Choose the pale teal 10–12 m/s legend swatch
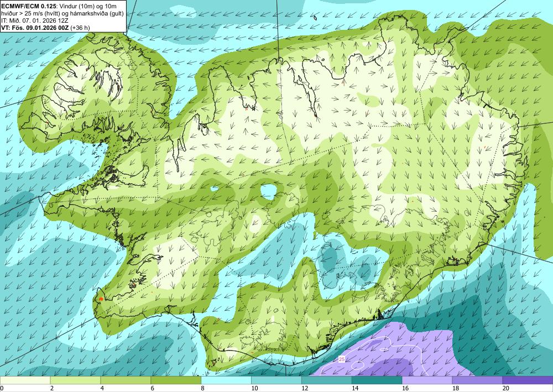The image size is (553, 392). click(276, 380)
